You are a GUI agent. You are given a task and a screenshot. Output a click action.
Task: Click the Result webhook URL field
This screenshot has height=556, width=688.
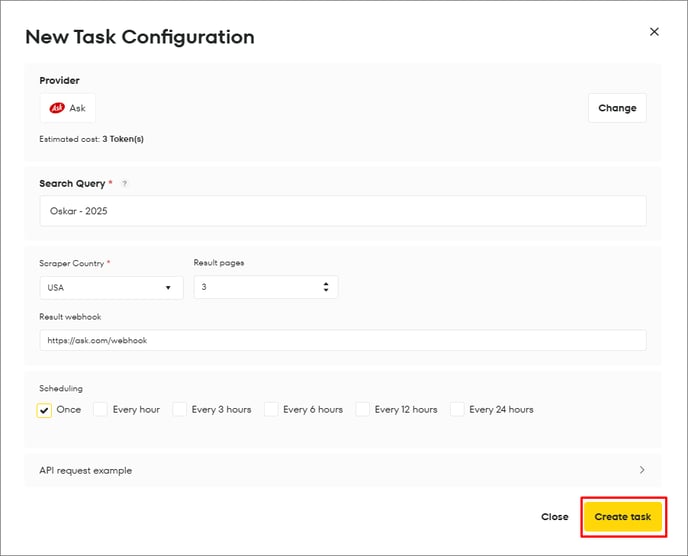pyautogui.click(x=343, y=340)
